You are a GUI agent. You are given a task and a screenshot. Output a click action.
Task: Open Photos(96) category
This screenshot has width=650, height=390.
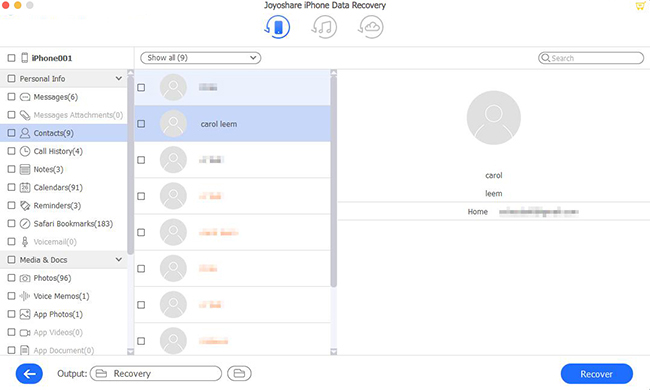tap(52, 278)
